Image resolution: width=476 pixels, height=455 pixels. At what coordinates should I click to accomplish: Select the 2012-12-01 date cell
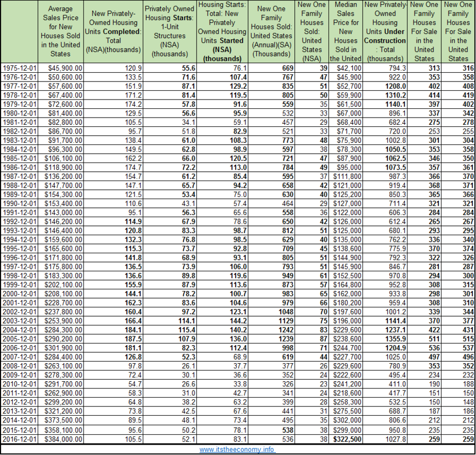[20, 402]
